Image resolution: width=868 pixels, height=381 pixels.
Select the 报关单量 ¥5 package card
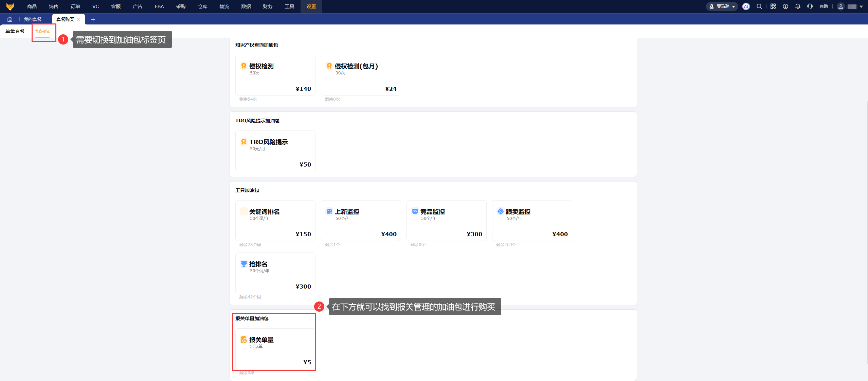[275, 348]
